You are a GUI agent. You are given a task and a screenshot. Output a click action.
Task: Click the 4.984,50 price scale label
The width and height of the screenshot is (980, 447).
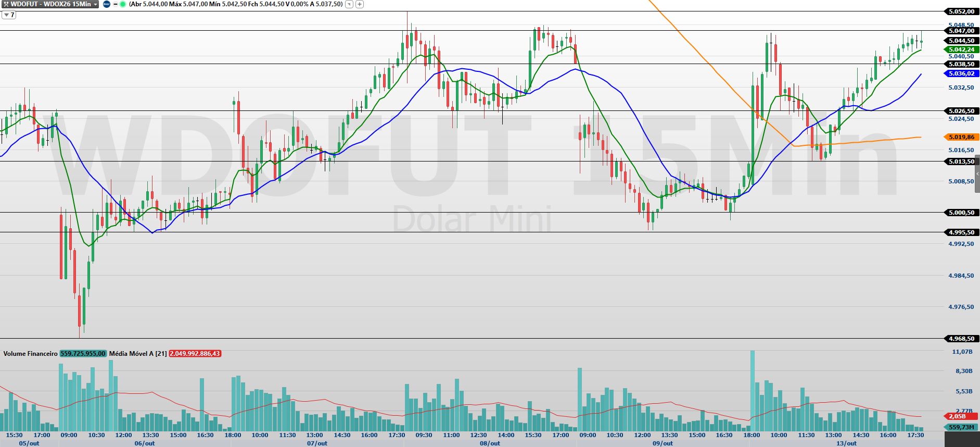pos(961,276)
